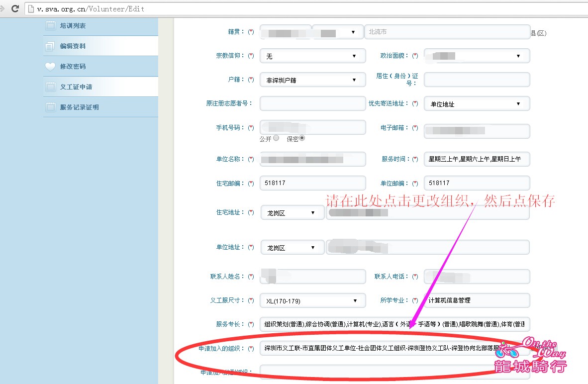Click the 义工证申请 list icon in sidebar

coord(50,87)
